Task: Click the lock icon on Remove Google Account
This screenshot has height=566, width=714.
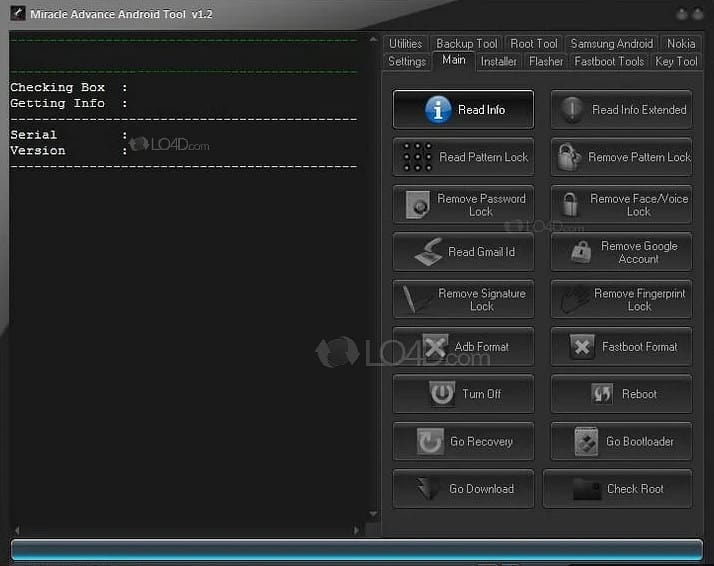Action: 581,252
